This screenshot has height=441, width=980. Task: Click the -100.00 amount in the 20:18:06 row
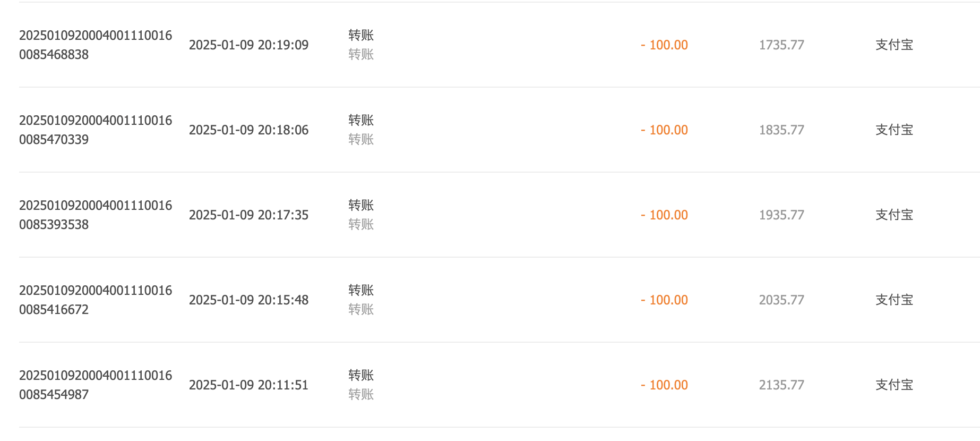pyautogui.click(x=664, y=130)
